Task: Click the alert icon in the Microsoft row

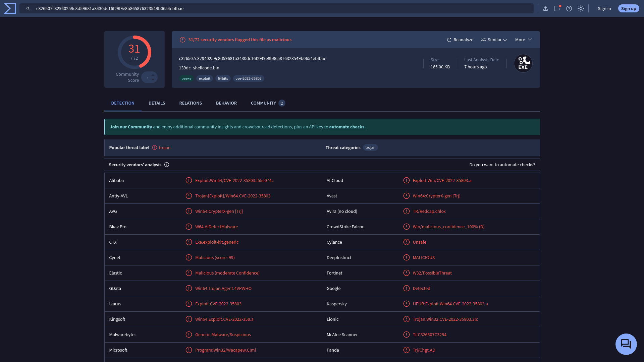Action: 189,350
